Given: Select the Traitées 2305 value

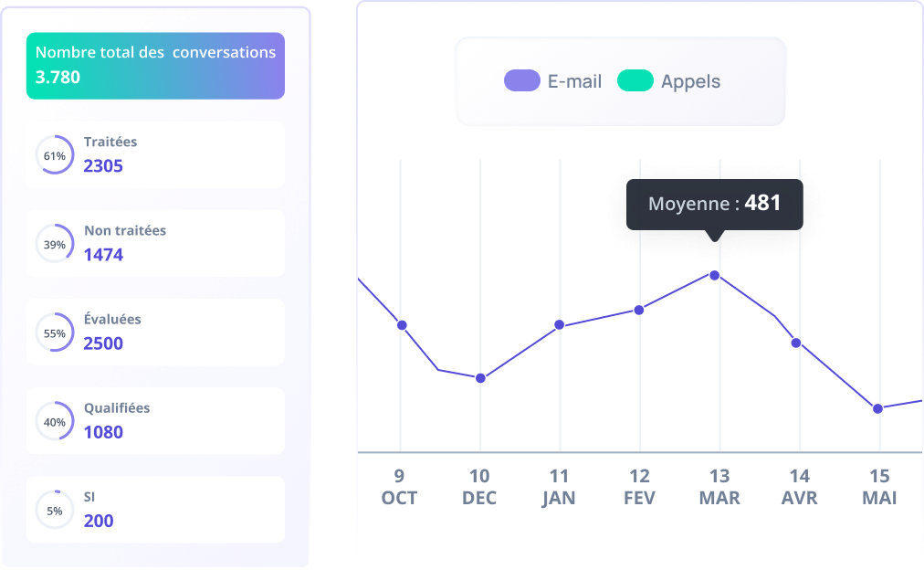Looking at the screenshot, I should point(103,166).
